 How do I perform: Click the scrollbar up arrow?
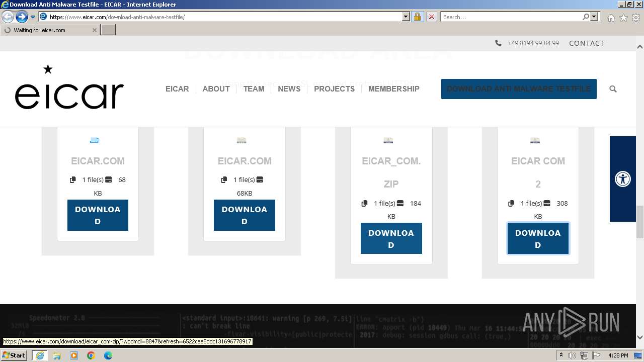click(x=640, y=47)
